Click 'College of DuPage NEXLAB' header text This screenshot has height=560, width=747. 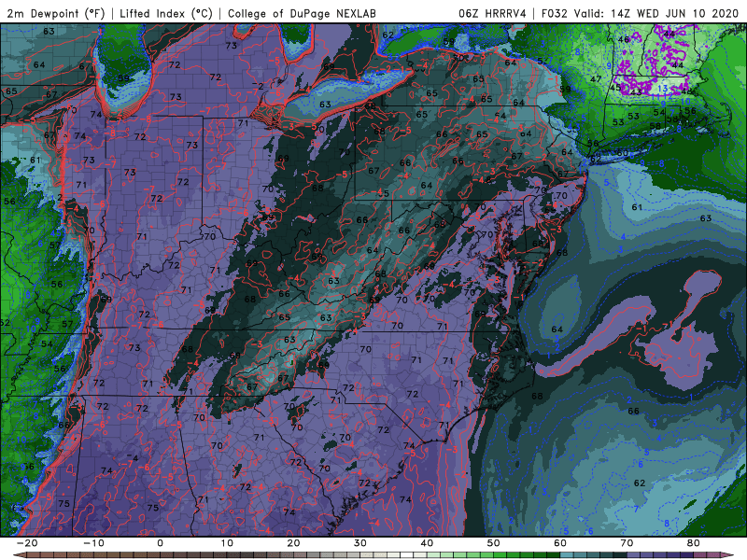point(302,13)
